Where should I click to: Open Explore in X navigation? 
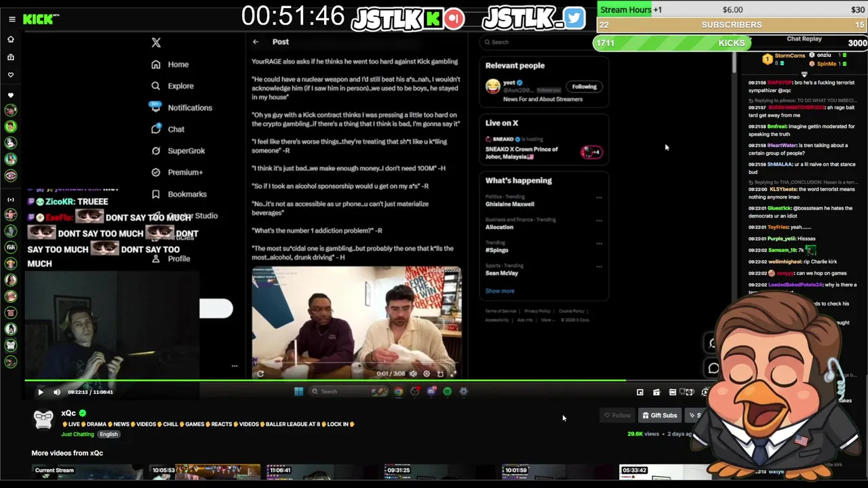(x=172, y=86)
